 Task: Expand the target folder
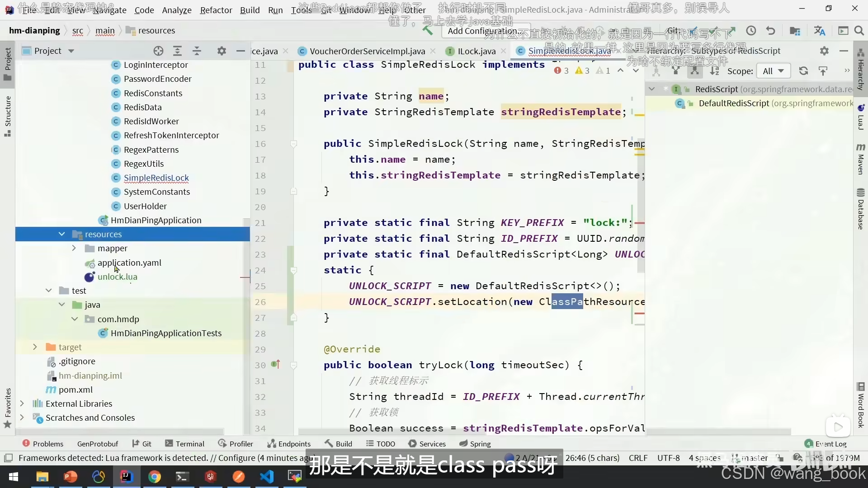tap(35, 347)
